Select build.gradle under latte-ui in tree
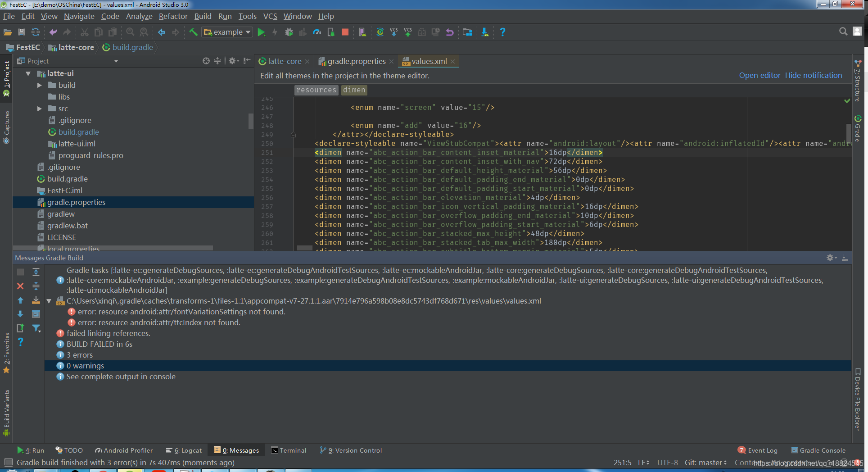The height and width of the screenshot is (472, 868). pos(78,132)
